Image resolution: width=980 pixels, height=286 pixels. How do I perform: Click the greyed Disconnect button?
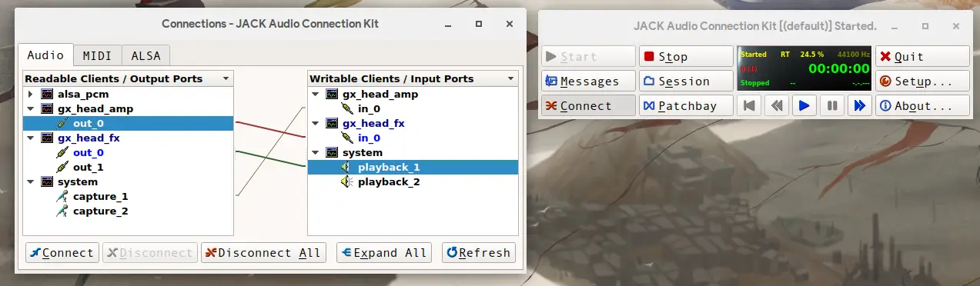coord(149,253)
